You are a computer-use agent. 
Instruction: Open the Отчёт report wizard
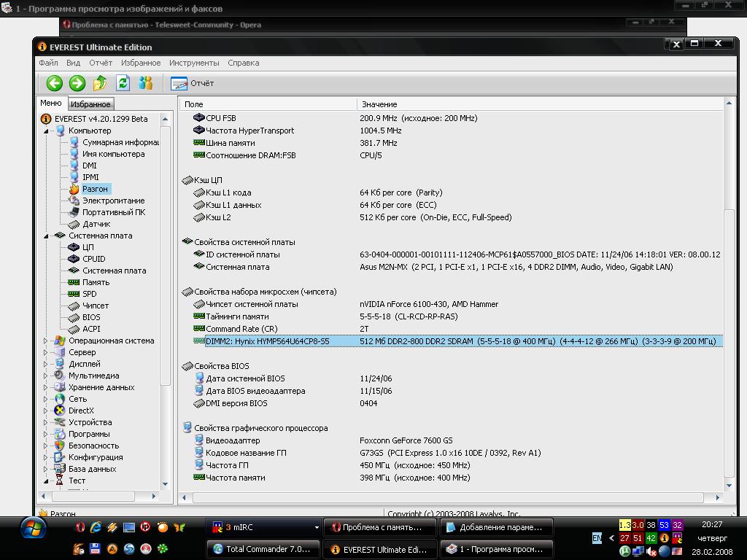[193, 83]
